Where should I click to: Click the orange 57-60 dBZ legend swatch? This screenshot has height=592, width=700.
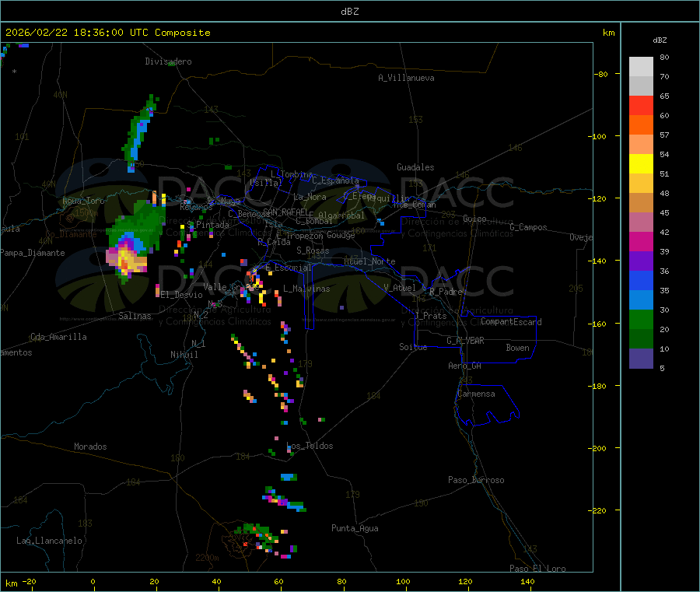(641, 125)
